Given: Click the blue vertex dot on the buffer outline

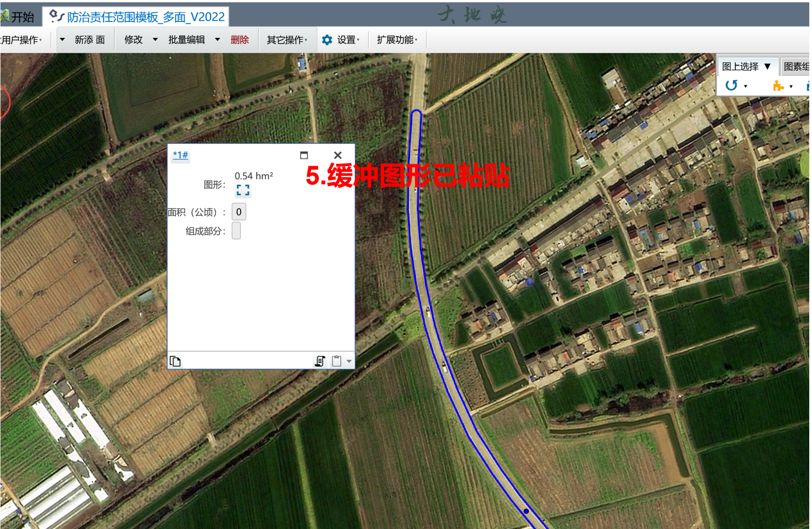Looking at the screenshot, I should [x=526, y=511].
